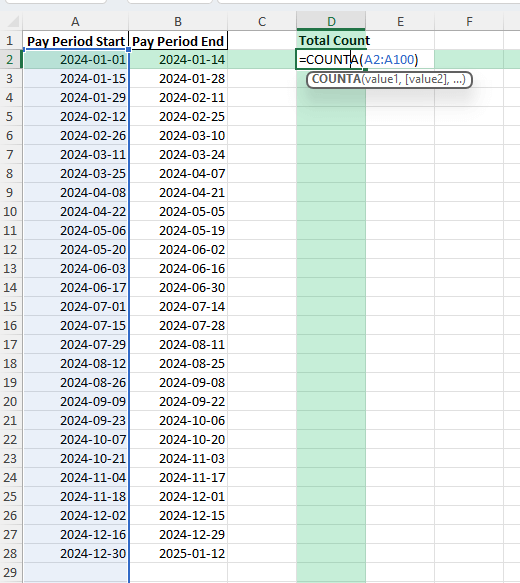520x583 pixels.
Task: Click cell containing 2024-07-14
Action: coord(178,306)
